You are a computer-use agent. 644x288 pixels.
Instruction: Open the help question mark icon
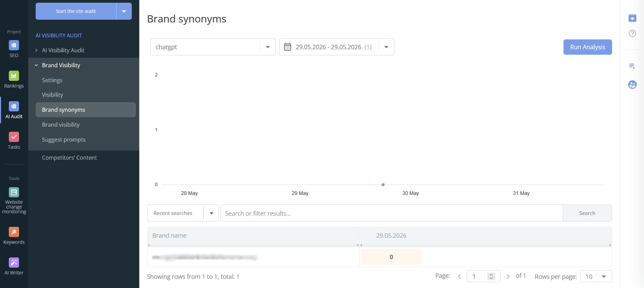[x=632, y=33]
